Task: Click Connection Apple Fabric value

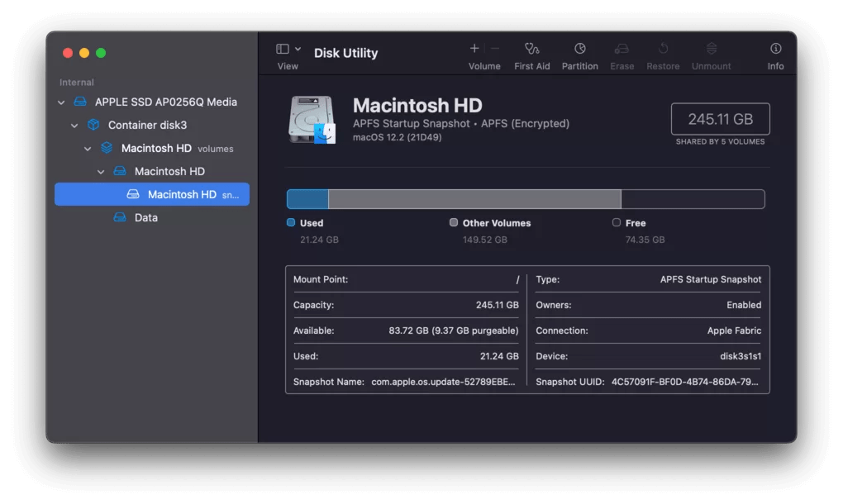Action: pos(734,330)
